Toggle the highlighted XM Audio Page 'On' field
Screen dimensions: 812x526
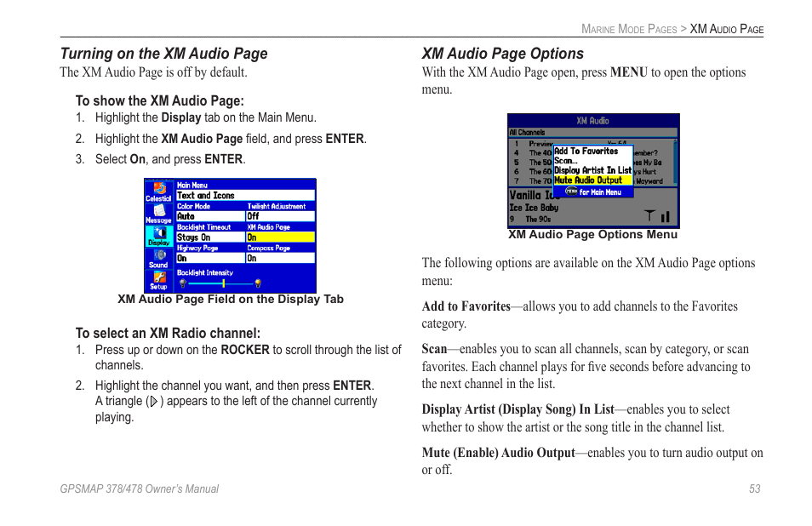[280, 237]
